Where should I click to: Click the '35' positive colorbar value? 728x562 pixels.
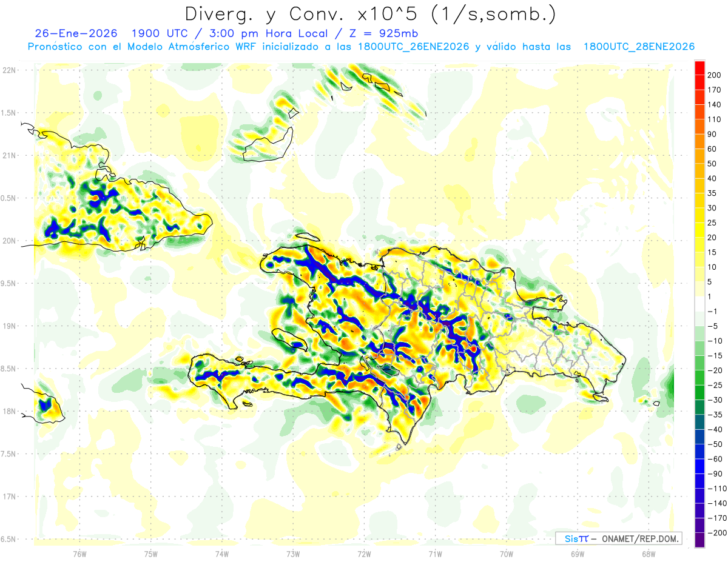[x=713, y=193]
